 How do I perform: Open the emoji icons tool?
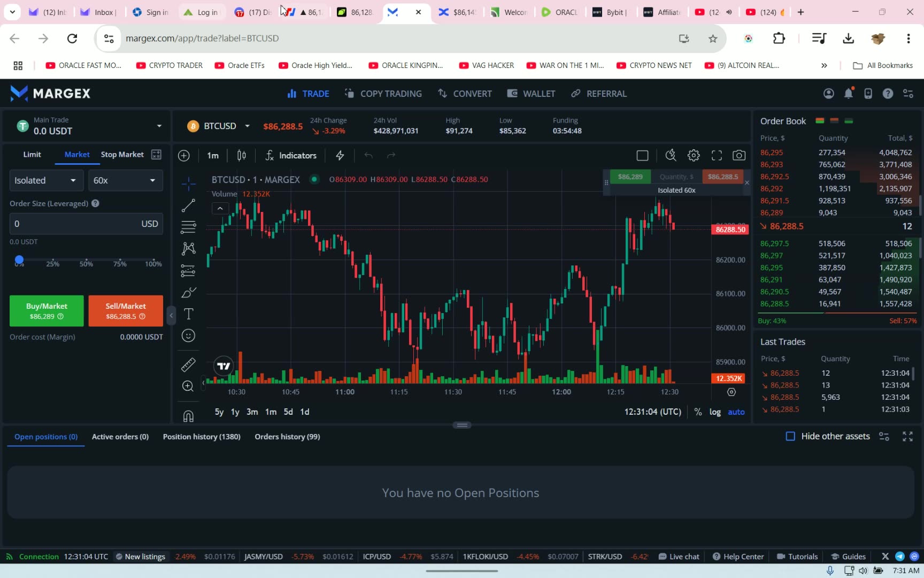tap(188, 336)
